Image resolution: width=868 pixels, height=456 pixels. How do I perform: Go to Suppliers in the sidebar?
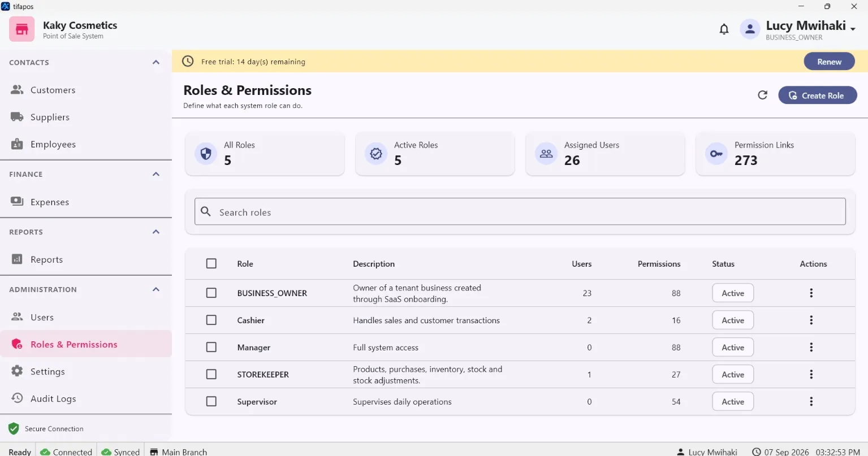click(86, 117)
